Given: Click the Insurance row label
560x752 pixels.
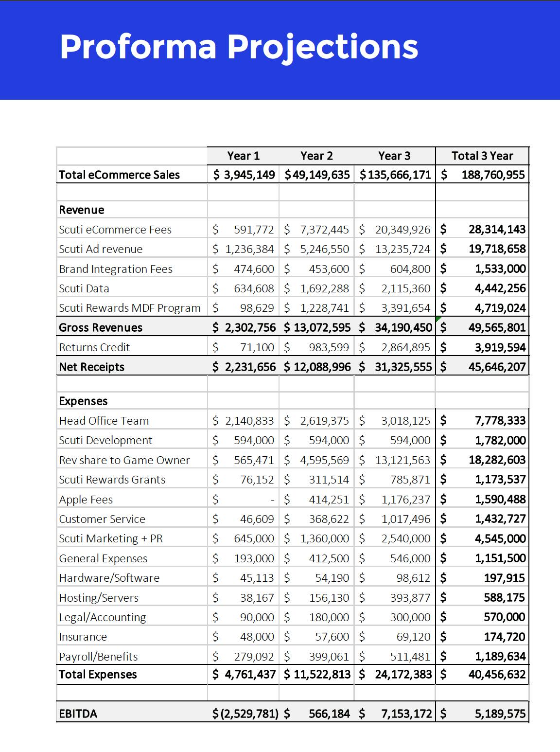Looking at the screenshot, I should [x=83, y=637].
